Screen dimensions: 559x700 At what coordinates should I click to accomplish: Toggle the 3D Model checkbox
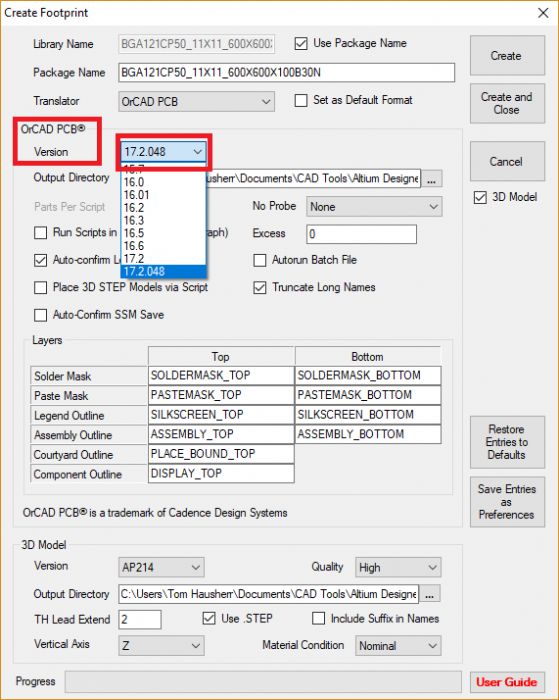point(480,197)
